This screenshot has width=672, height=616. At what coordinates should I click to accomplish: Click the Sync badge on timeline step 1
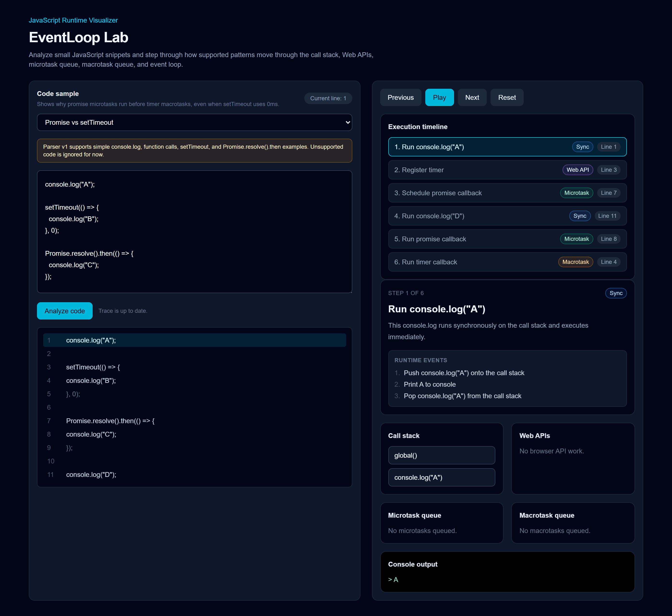(582, 147)
